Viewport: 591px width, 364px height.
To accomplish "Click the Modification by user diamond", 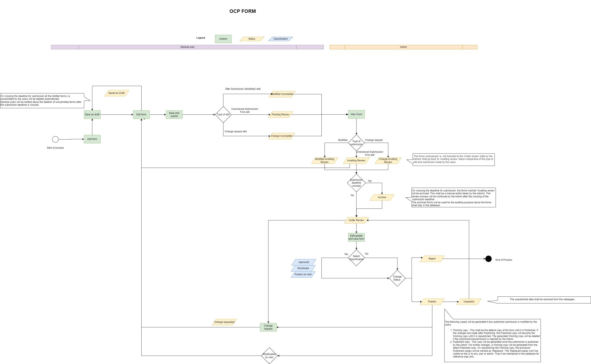I will point(269,356).
